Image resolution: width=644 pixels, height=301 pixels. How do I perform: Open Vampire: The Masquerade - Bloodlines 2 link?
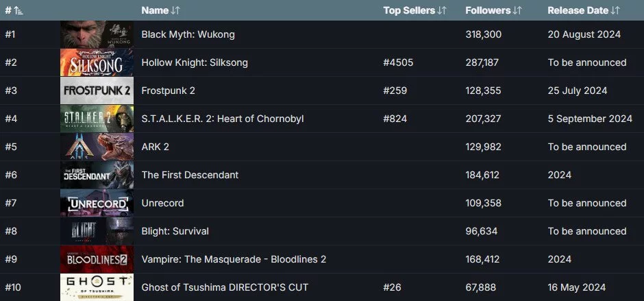pyautogui.click(x=234, y=259)
